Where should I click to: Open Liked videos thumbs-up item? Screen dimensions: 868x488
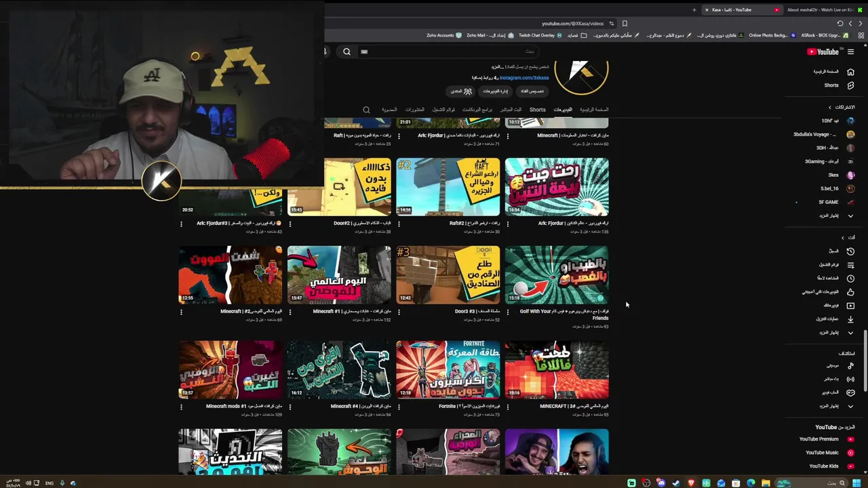[850, 292]
